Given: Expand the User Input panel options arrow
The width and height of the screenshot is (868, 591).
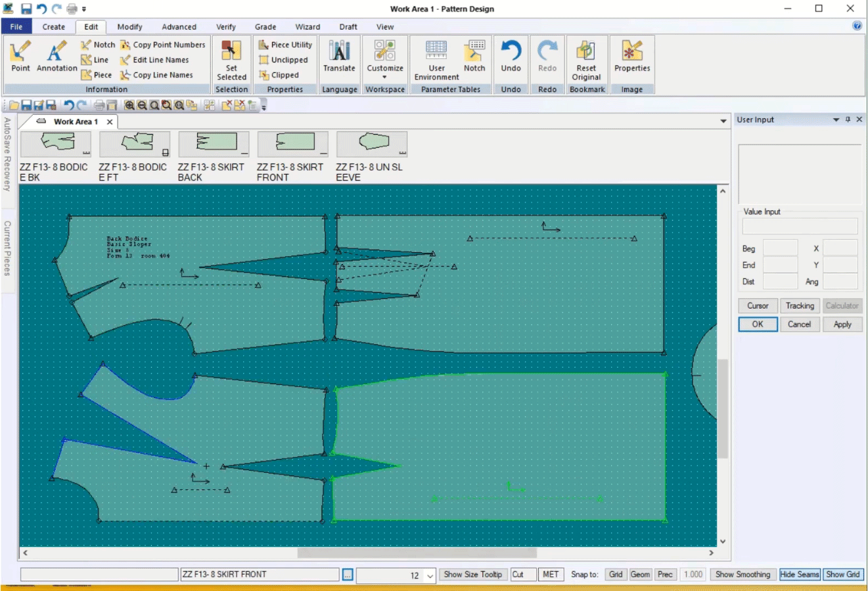Looking at the screenshot, I should (x=836, y=120).
